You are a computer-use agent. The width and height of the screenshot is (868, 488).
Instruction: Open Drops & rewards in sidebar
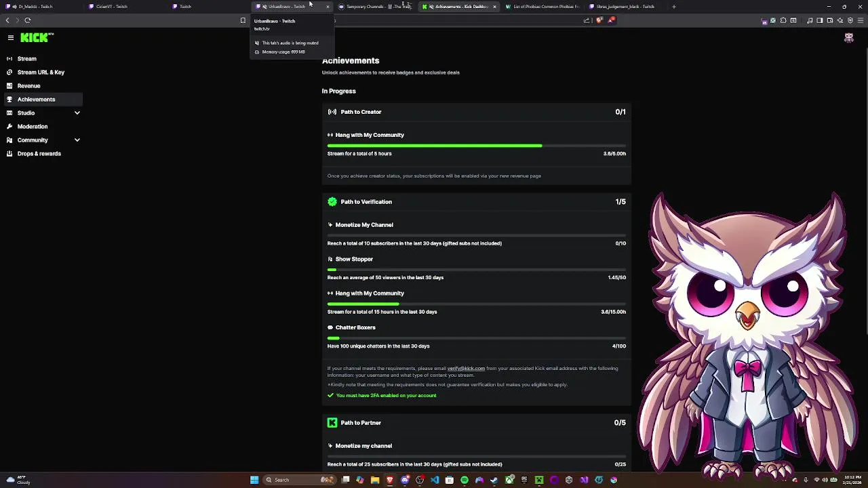39,154
